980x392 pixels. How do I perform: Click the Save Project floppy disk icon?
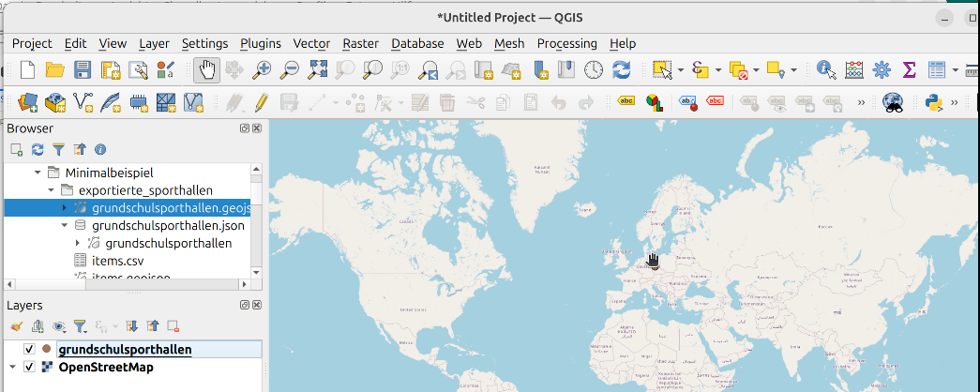click(83, 69)
